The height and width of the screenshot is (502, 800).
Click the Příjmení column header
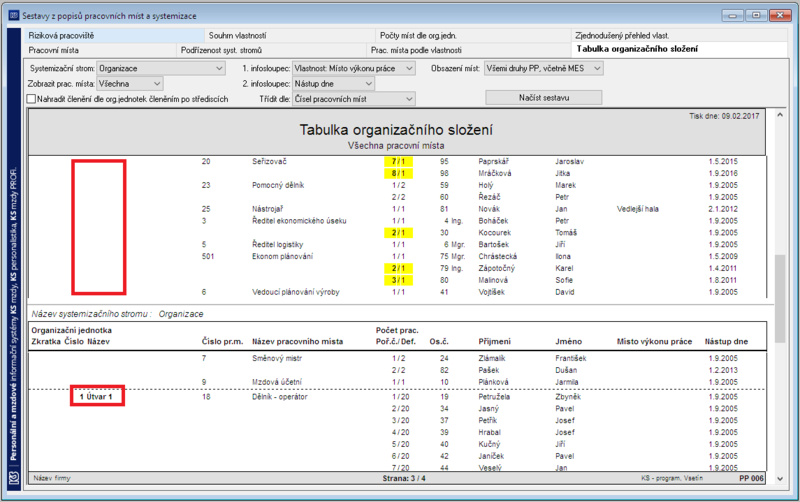[x=494, y=342]
